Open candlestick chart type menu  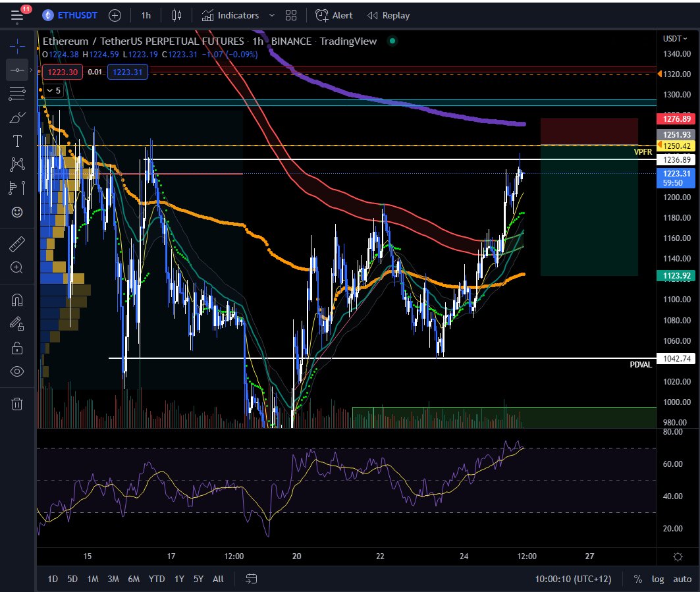[x=176, y=16]
